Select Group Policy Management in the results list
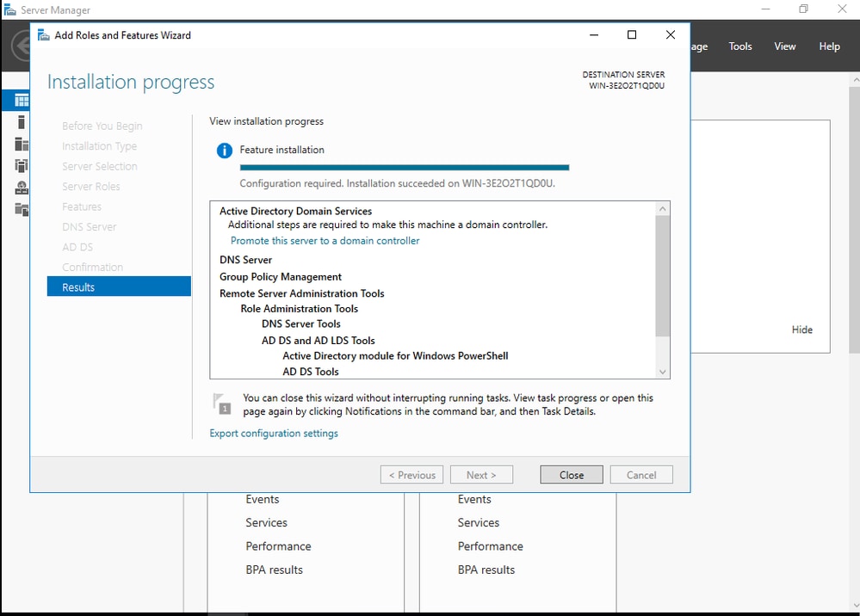The height and width of the screenshot is (616, 860). 281,277
